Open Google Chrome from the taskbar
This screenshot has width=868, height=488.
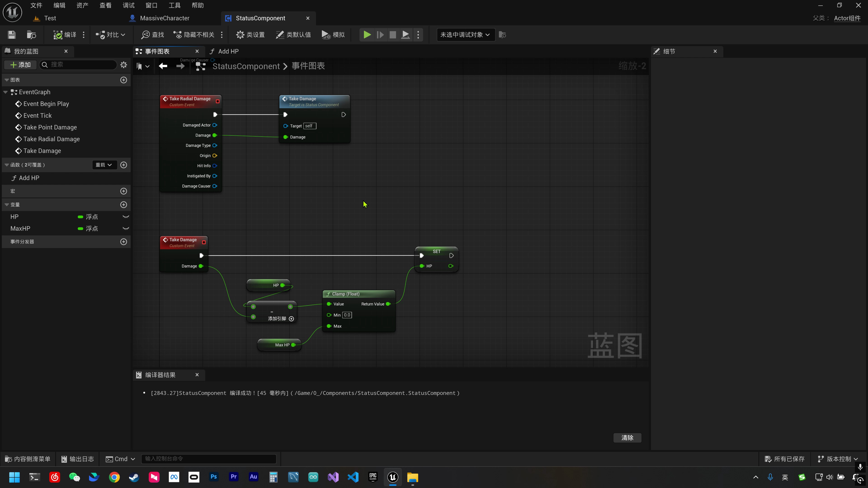coord(114,477)
